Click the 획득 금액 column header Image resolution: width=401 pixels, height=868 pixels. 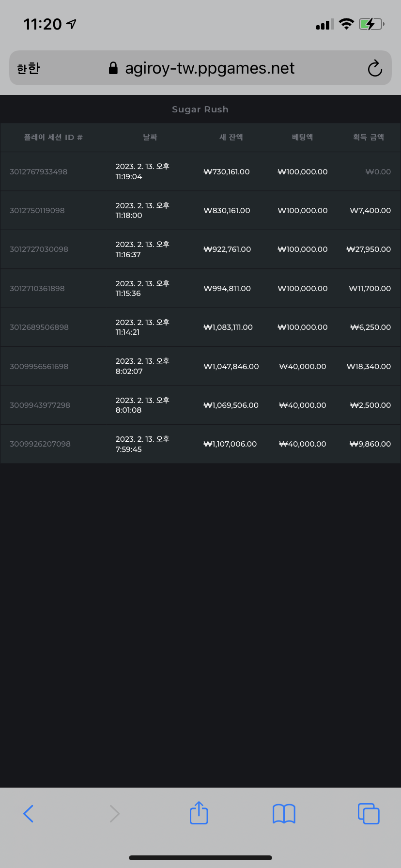tap(369, 137)
